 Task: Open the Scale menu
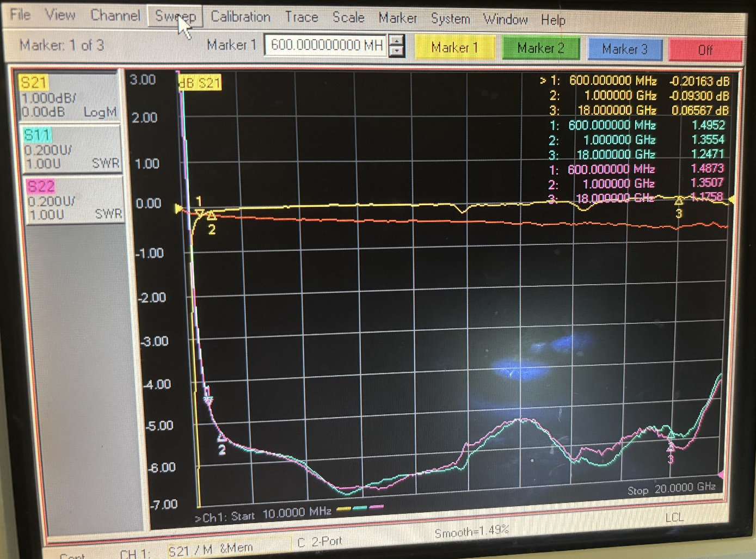(x=348, y=18)
